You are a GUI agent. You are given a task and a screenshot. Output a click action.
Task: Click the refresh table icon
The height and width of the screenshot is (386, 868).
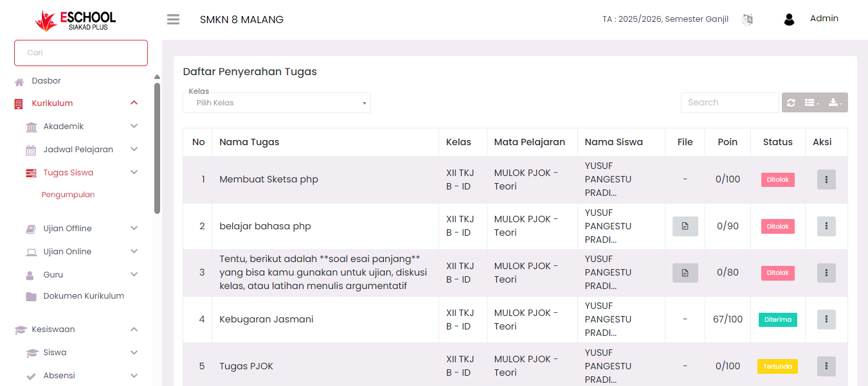(791, 103)
